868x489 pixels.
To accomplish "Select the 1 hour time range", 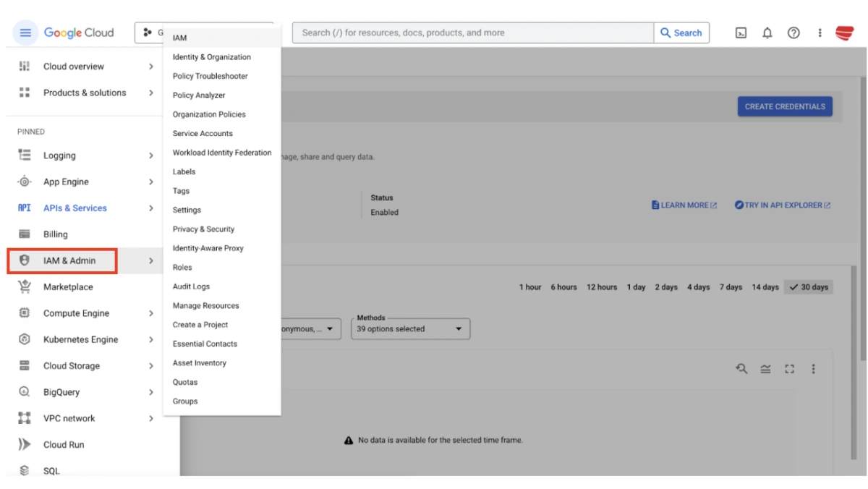I will (530, 286).
